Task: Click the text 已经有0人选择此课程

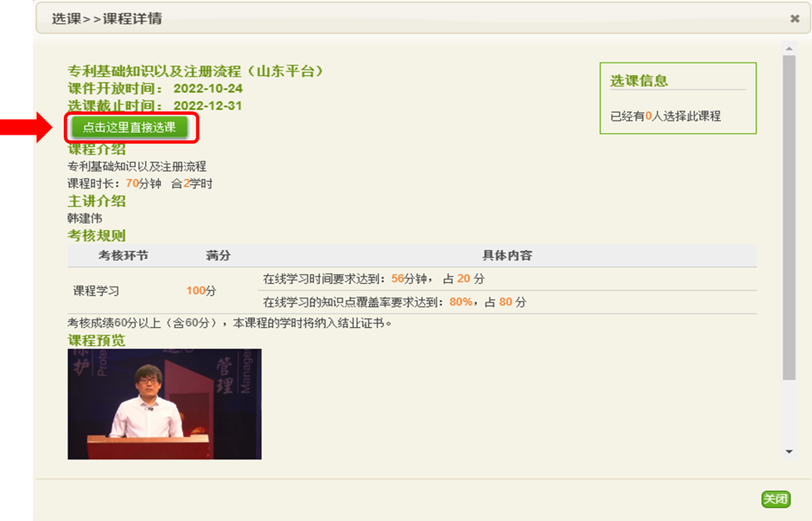Action: point(665,117)
